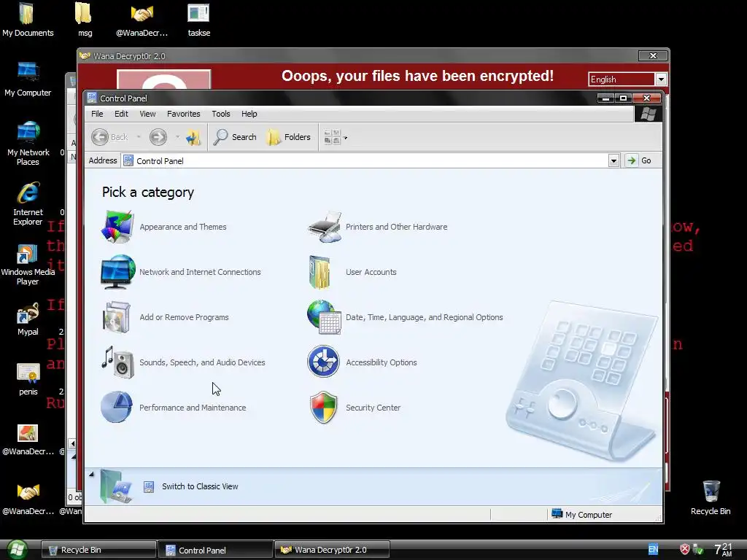Open the Forward history dropdown arrow
747x560 pixels.
(x=177, y=137)
